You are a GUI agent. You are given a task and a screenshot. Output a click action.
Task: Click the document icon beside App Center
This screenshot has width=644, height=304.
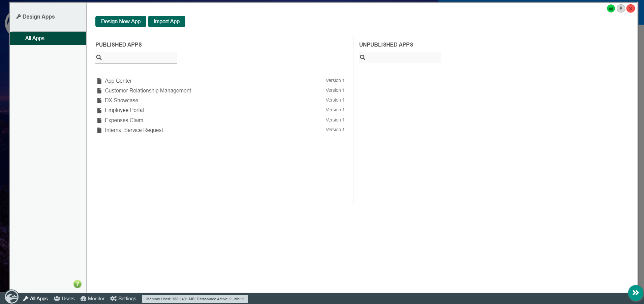click(99, 81)
